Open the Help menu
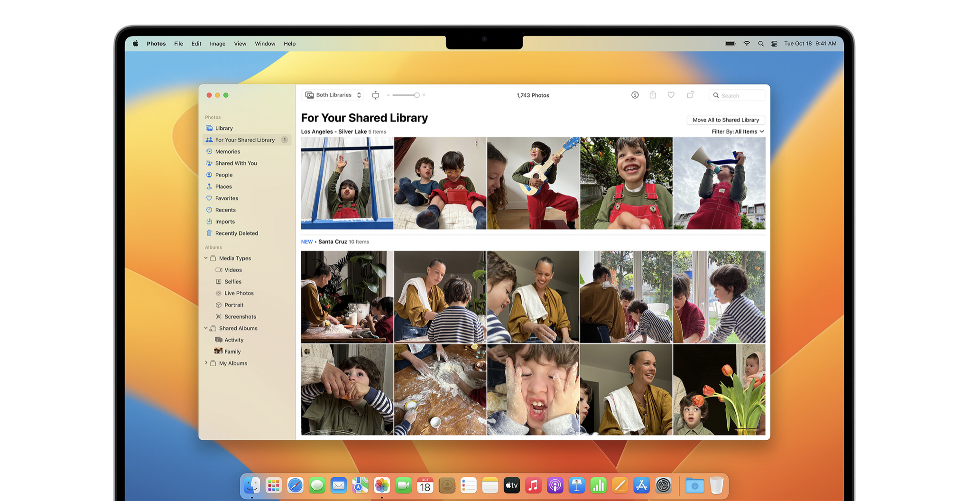Viewport: 980px width, 501px height. click(289, 44)
